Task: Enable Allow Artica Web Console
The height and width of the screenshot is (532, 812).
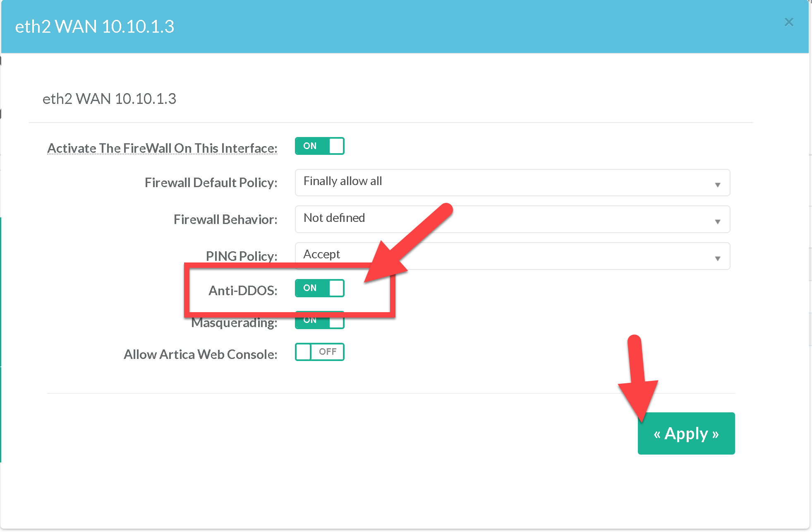Action: coord(319,352)
